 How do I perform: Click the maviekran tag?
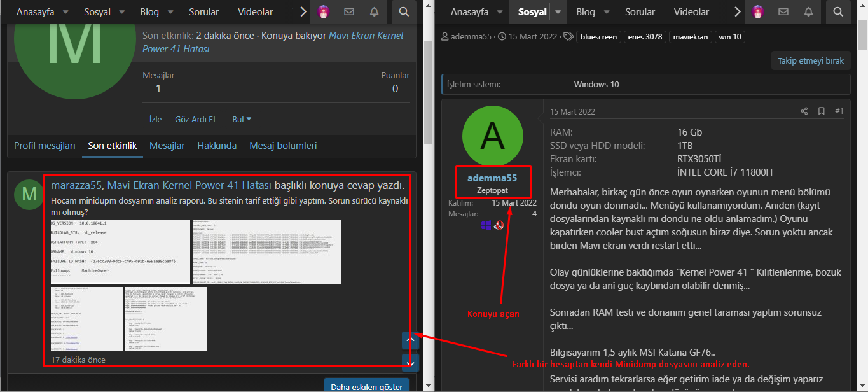click(x=691, y=37)
